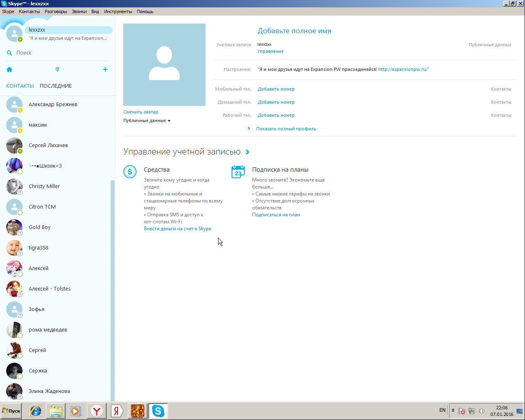Screen dimensions: 525x420
Task: Show hidden tray icons arrow
Action: [453, 411]
